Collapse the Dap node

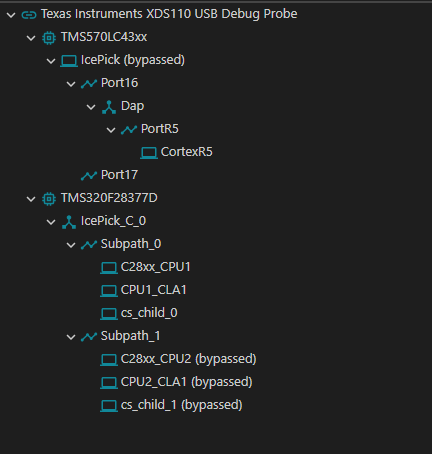(x=91, y=107)
